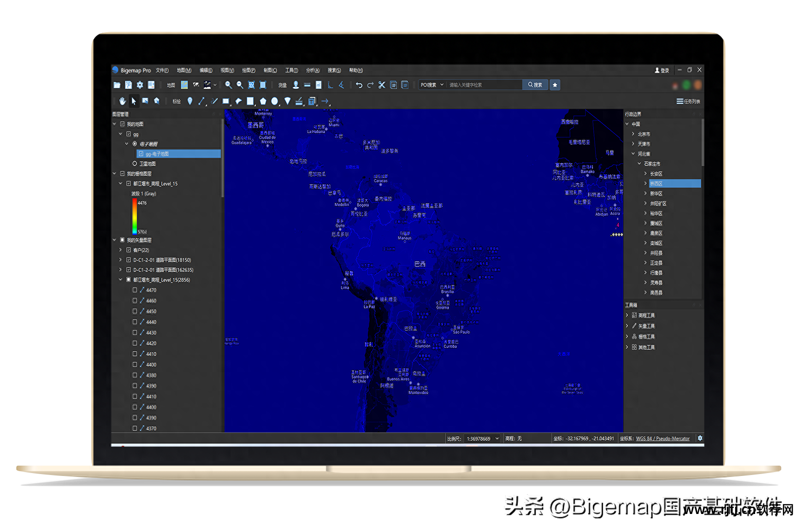Screen dimensions: 798x532
Task: Open the 编辑(E) menu
Action: pos(206,70)
